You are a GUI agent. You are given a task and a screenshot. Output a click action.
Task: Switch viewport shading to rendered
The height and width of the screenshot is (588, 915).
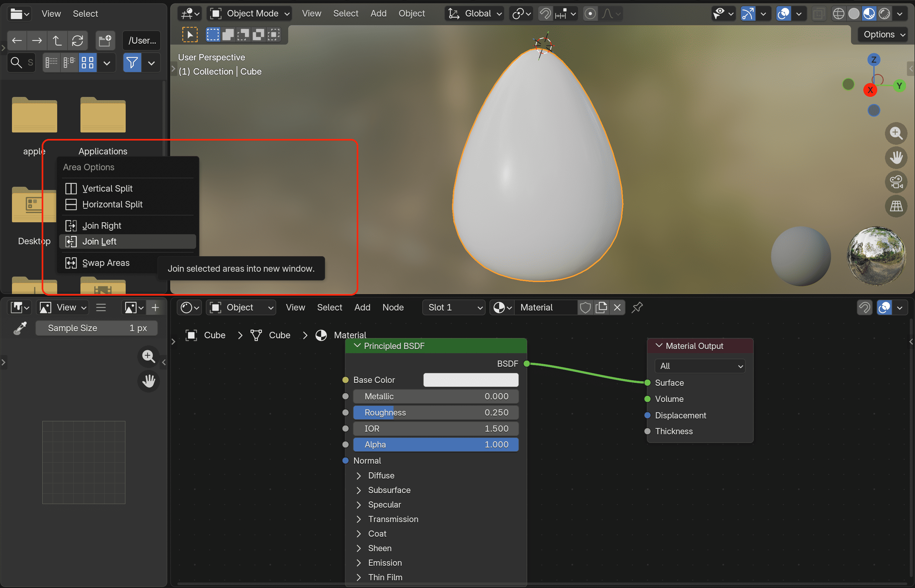pyautogui.click(x=884, y=14)
